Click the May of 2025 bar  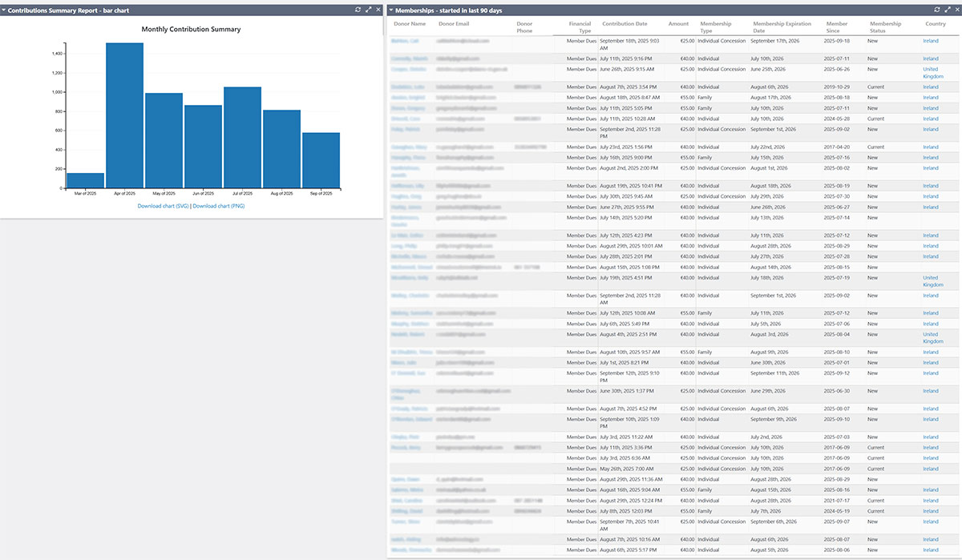[164, 140]
